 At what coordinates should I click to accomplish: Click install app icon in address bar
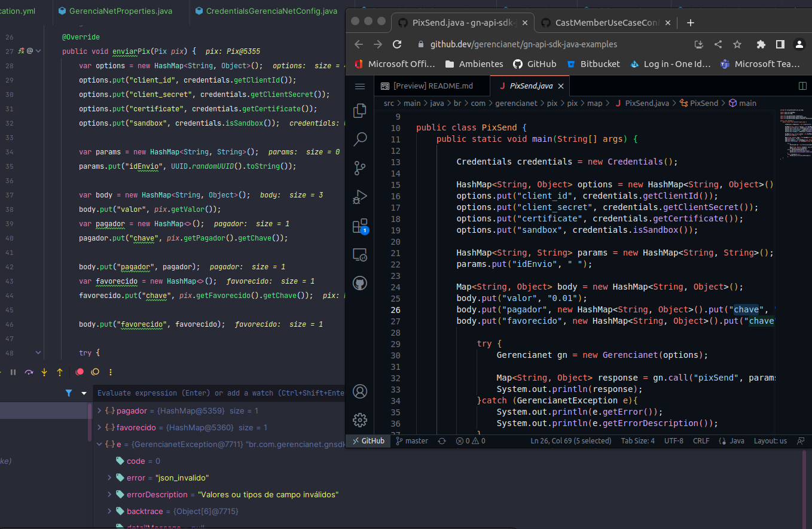point(698,44)
